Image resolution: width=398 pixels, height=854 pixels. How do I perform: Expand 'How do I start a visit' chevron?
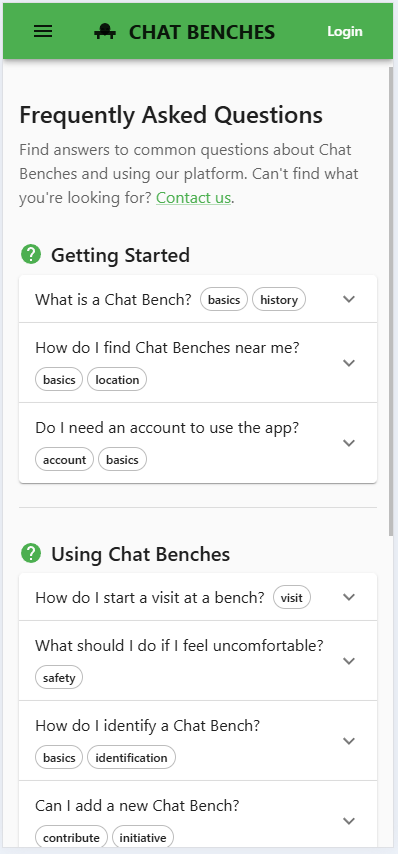tap(349, 597)
